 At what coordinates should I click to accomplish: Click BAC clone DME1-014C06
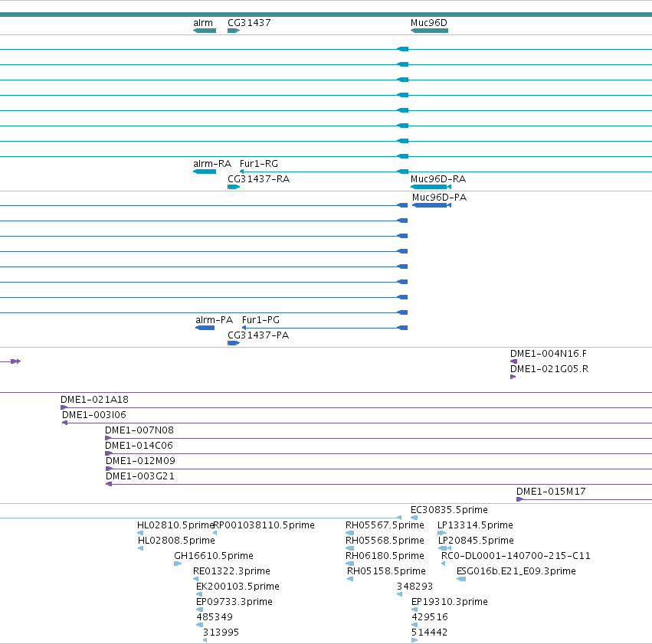[378, 453]
